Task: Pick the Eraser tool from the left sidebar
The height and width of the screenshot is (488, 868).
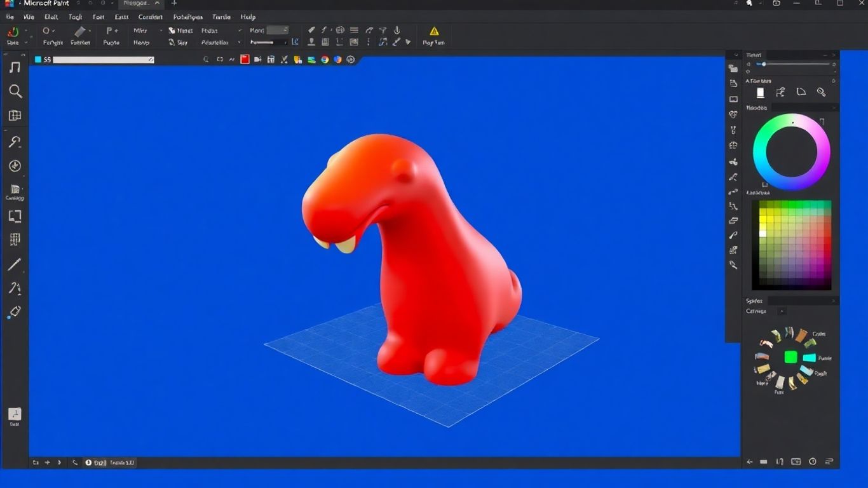Action: 15,311
